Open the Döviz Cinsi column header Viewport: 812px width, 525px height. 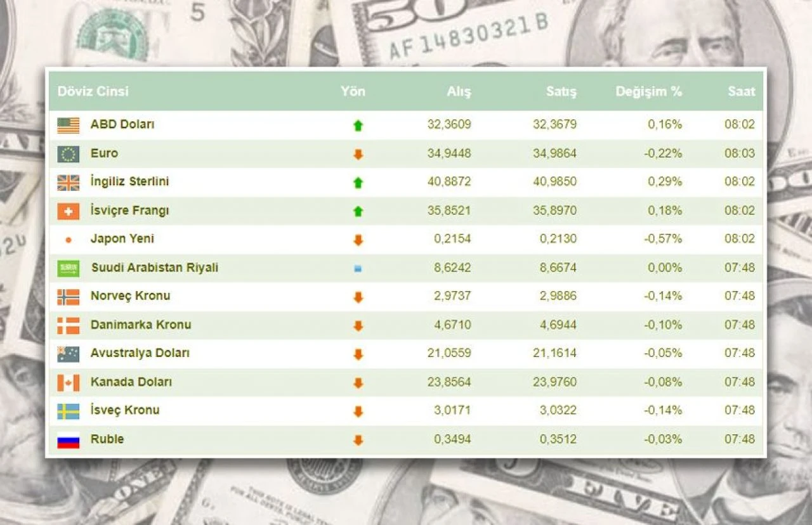93,91
